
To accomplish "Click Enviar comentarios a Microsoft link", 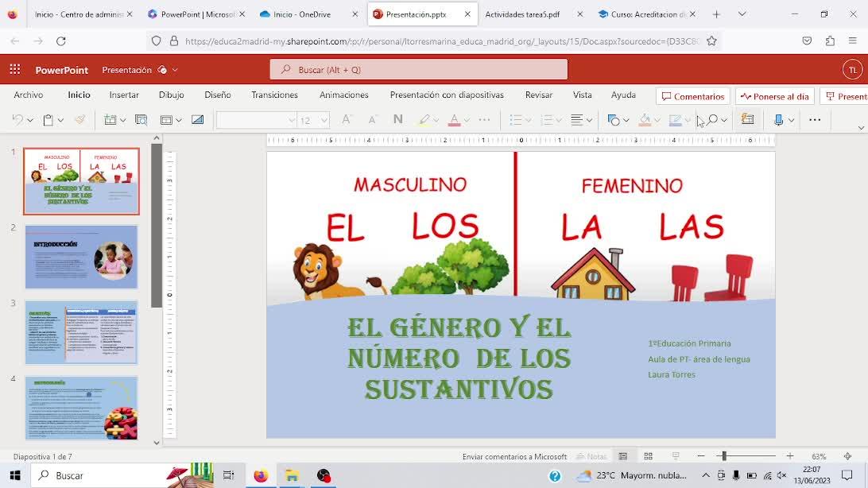I will click(x=514, y=456).
